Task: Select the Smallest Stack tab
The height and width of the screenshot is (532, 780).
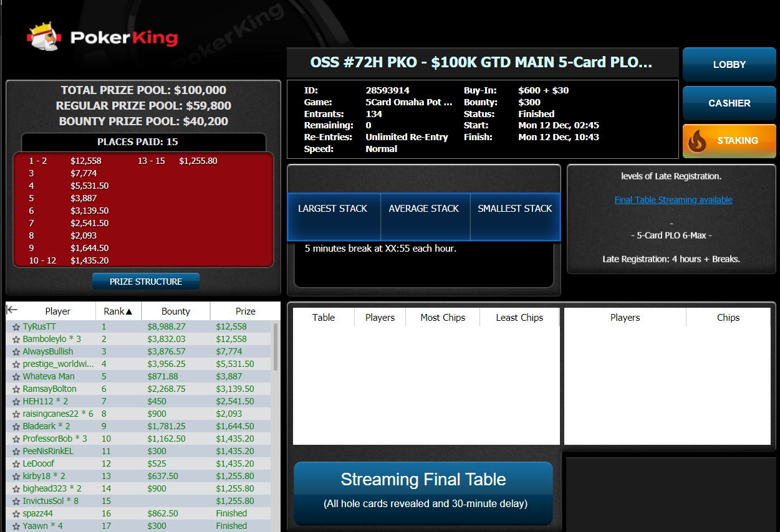Action: tap(515, 209)
